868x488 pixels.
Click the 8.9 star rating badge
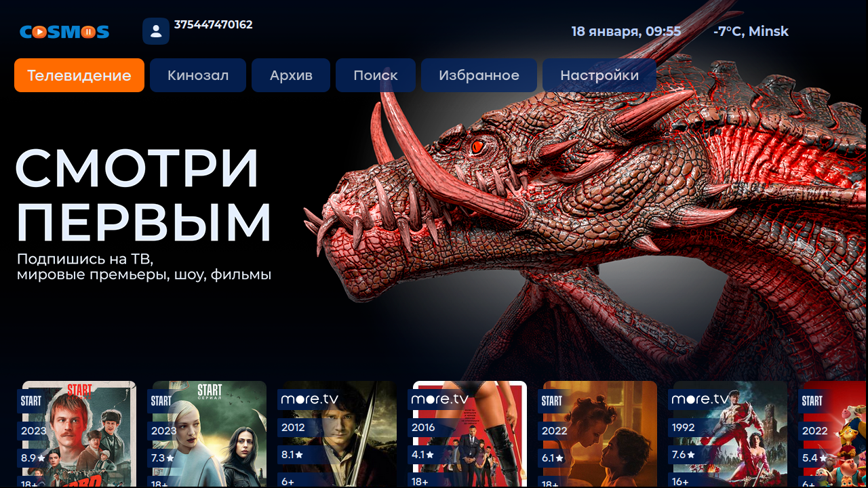tap(33, 458)
